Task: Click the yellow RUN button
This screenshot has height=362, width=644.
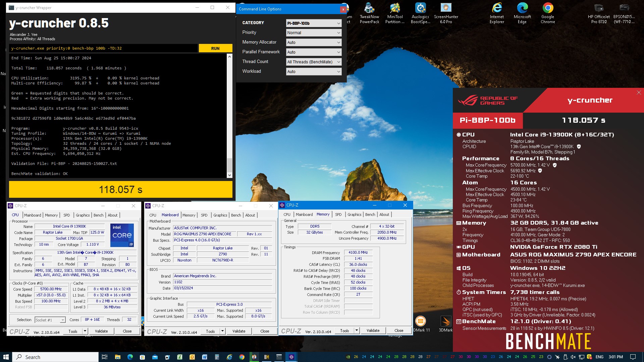Action: click(215, 48)
